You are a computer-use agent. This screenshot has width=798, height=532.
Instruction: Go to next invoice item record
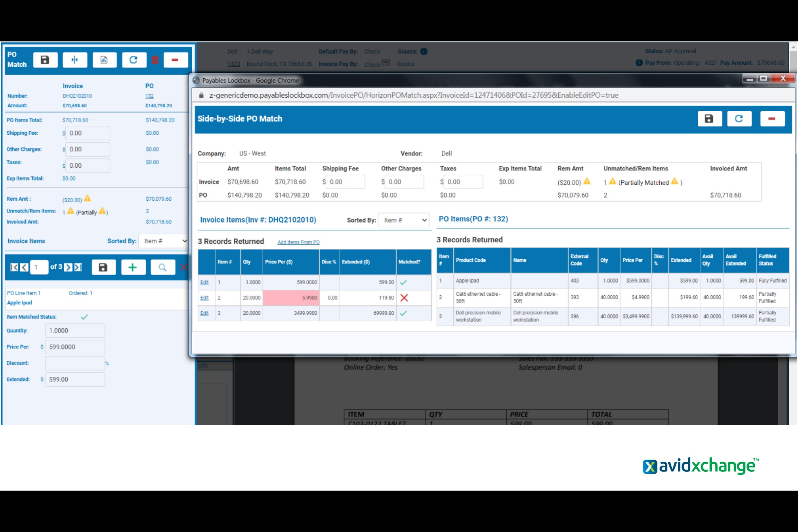(68, 267)
